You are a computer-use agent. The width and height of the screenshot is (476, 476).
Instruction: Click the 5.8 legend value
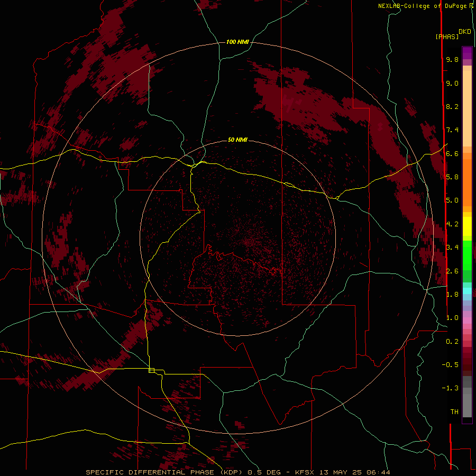pyautogui.click(x=452, y=177)
